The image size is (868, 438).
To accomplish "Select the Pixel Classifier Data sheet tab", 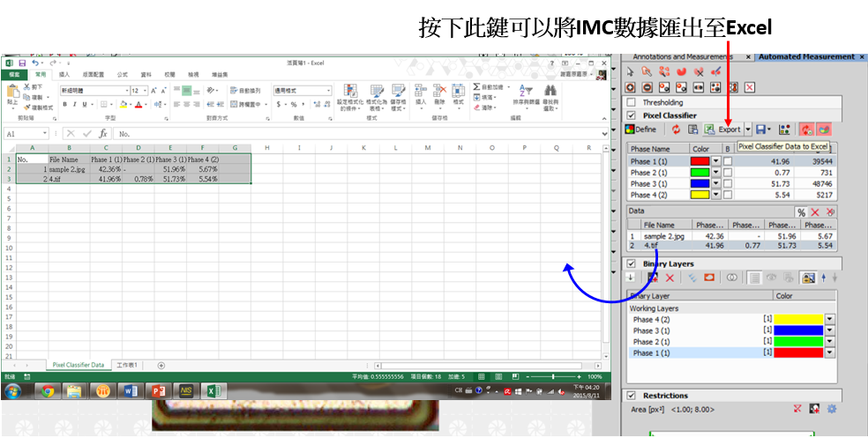I will 78,365.
